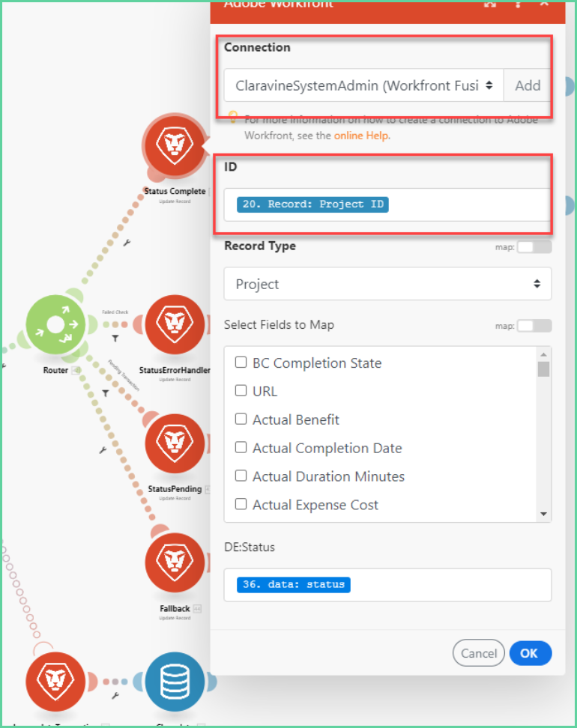Click the StatusErrorHandler module label
Image resolution: width=577 pixels, height=728 pixels.
click(175, 370)
